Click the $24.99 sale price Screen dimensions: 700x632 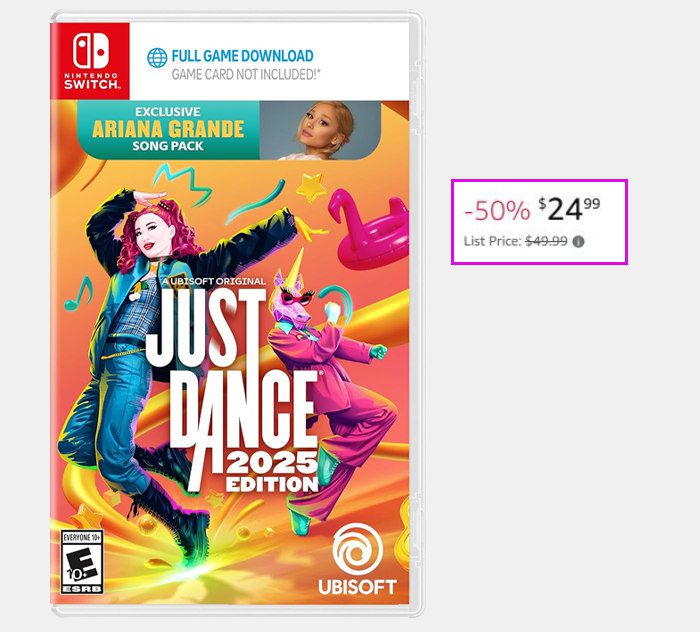point(569,209)
